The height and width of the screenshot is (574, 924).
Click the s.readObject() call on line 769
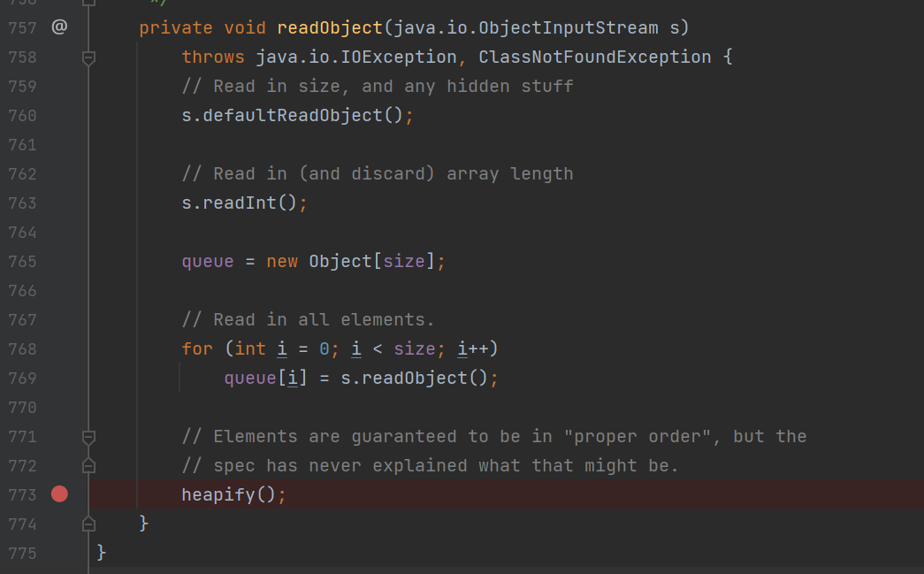pyautogui.click(x=415, y=379)
